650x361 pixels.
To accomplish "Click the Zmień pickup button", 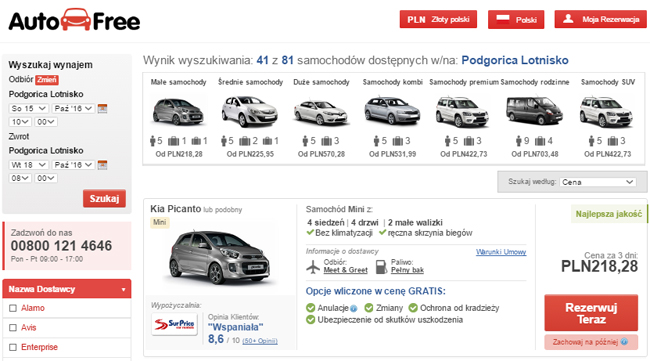I will (46, 80).
